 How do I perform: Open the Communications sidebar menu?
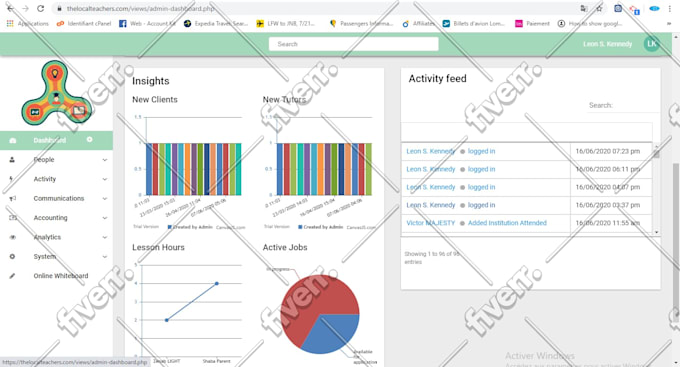pyautogui.click(x=56, y=198)
